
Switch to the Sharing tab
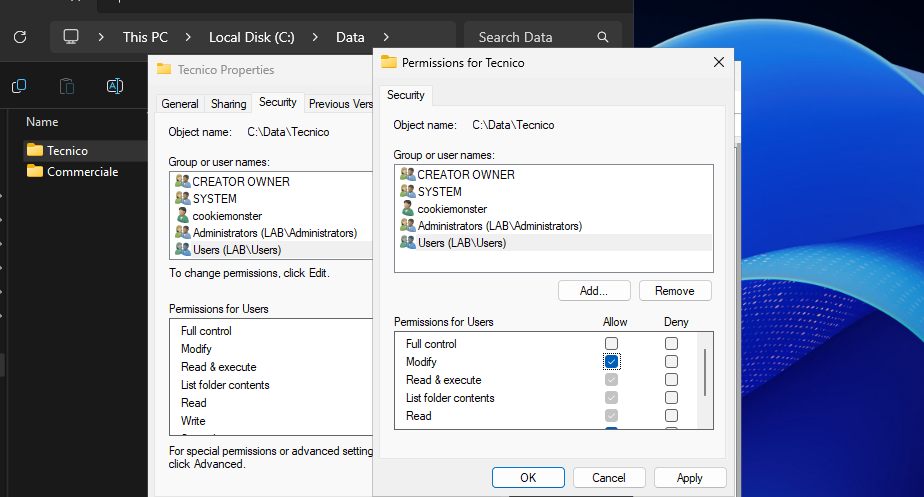tap(228, 104)
